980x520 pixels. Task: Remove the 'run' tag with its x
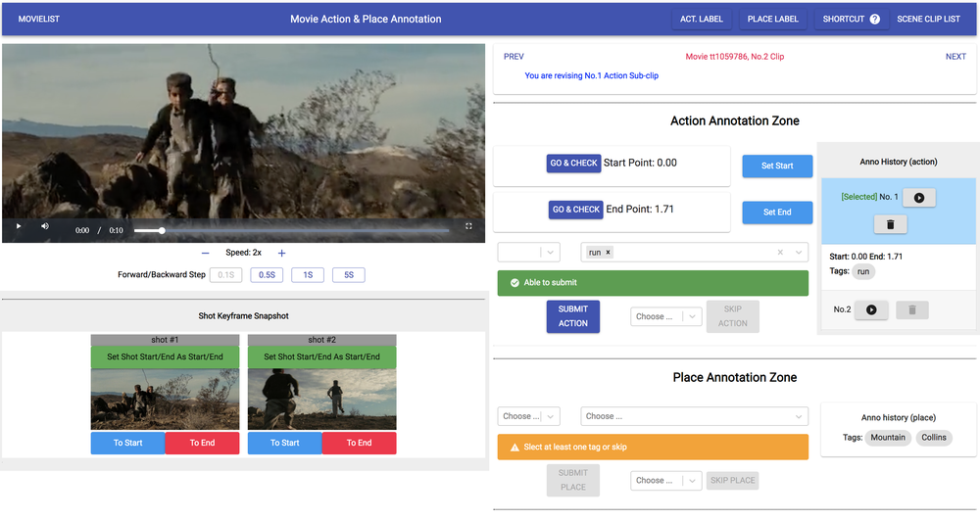(x=608, y=253)
